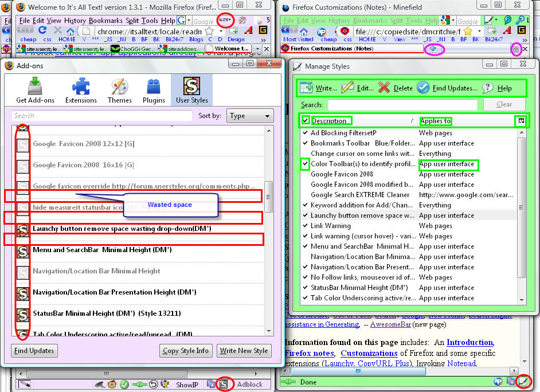
Task: Click Add-ons list vertical scrollbar thumb
Action: (x=269, y=197)
